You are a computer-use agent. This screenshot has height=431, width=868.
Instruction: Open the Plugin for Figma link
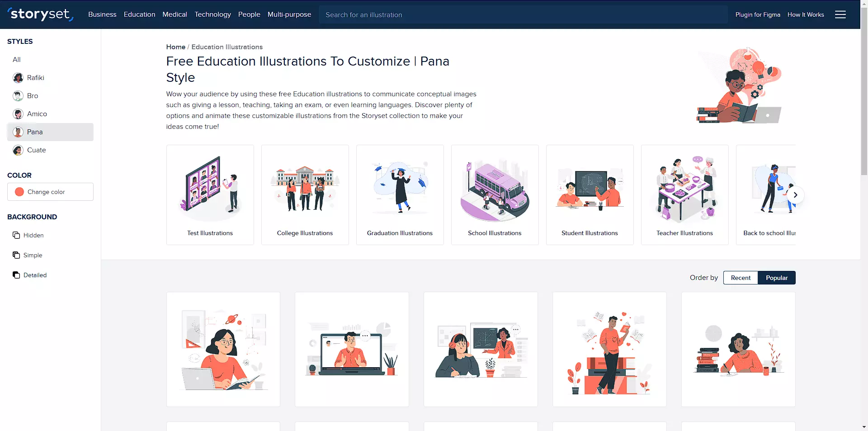pos(757,14)
